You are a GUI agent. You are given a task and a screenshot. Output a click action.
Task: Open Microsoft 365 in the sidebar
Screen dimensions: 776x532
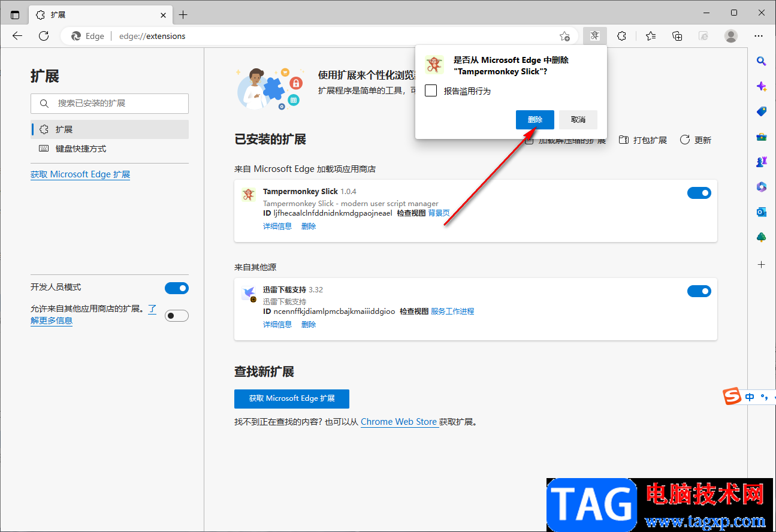click(x=762, y=187)
